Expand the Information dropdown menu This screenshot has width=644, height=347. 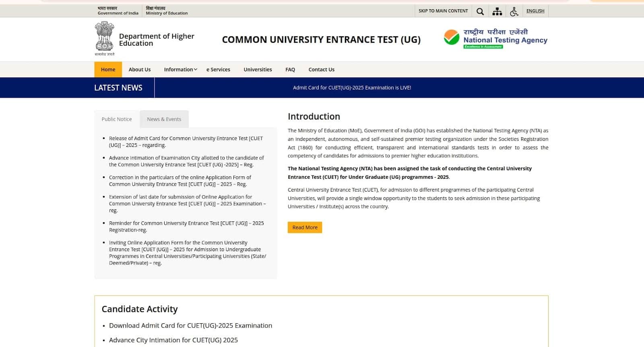click(180, 70)
